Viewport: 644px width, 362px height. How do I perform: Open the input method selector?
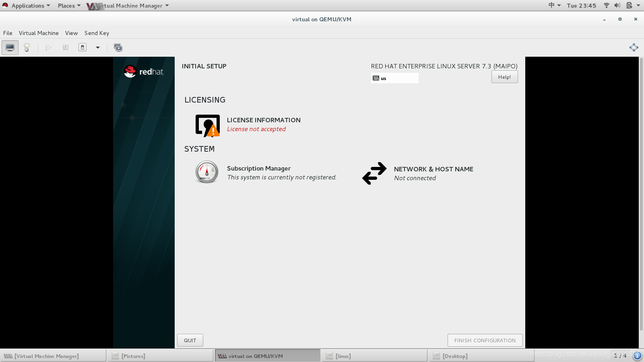tap(554, 5)
